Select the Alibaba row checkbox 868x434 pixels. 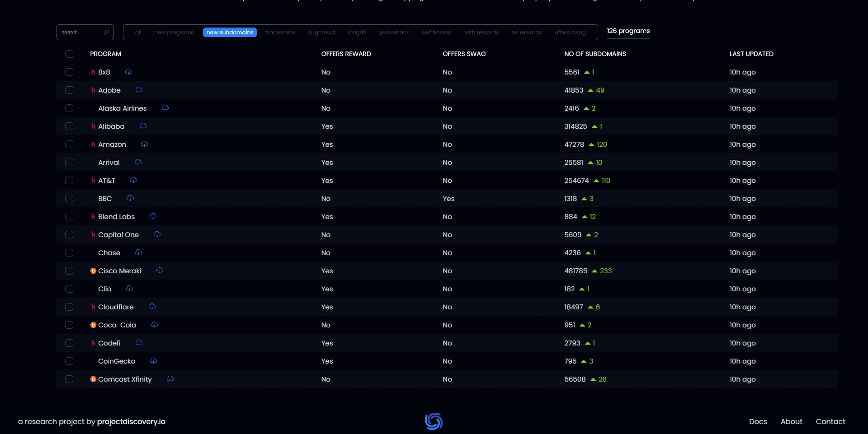point(69,126)
